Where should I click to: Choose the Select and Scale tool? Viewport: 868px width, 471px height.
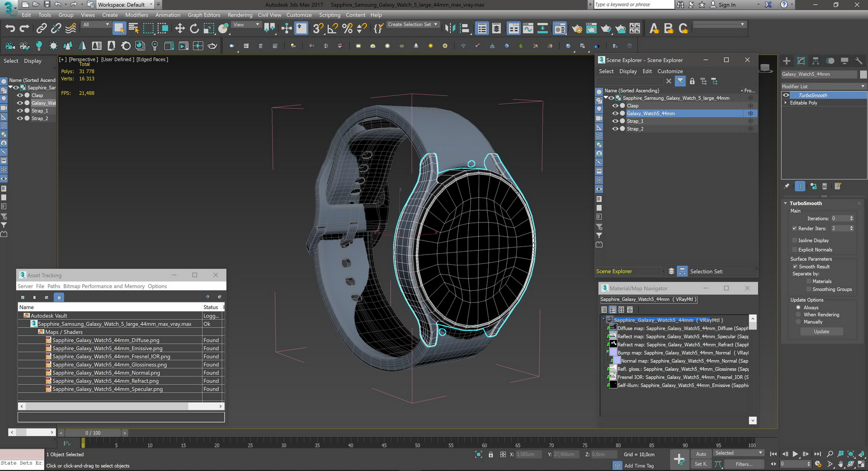tap(209, 28)
